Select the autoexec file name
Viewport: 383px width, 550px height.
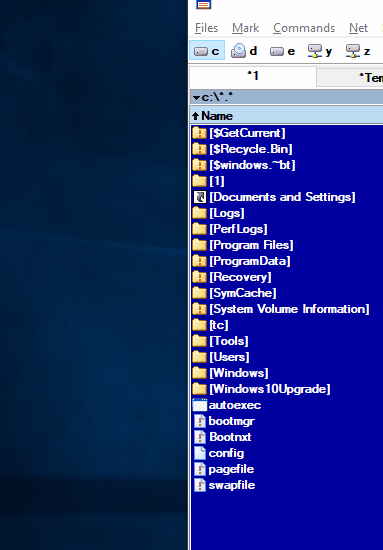pos(235,405)
